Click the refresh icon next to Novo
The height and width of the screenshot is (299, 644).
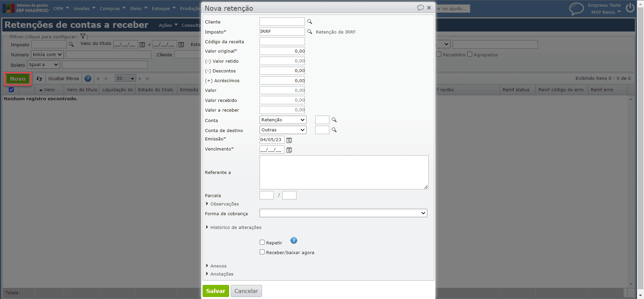point(39,79)
